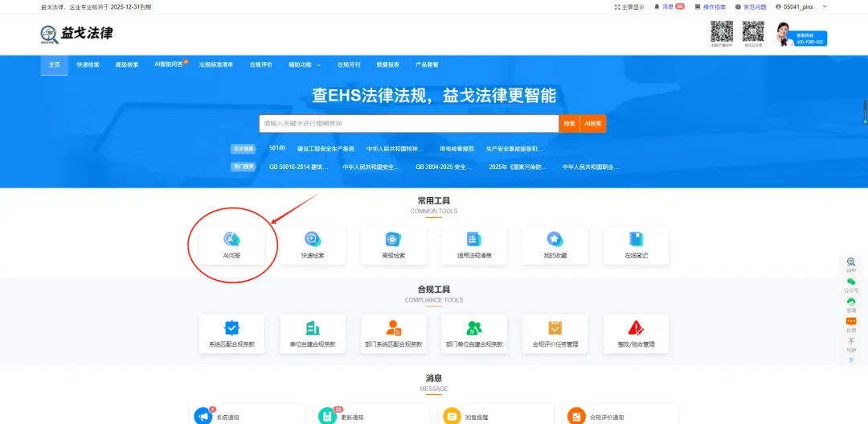Image resolution: width=868 pixels, height=424 pixels.
Task: Open 合规评价通知 orange icon
Action: (x=577, y=416)
